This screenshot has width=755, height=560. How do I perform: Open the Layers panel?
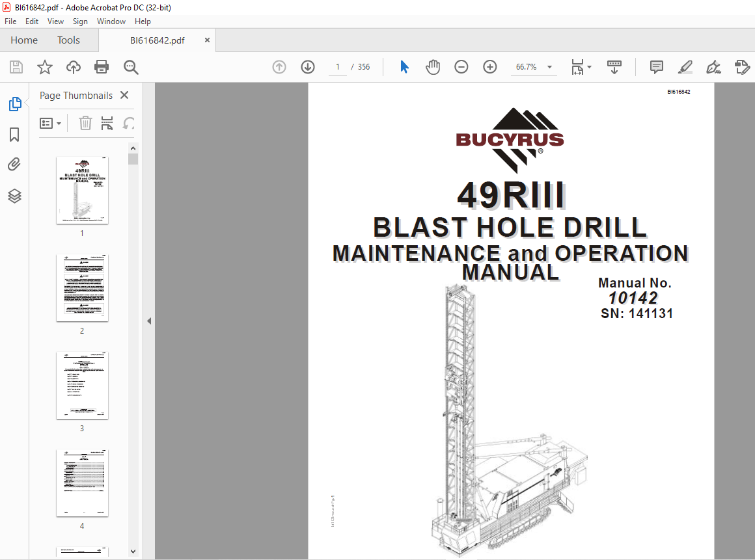click(14, 196)
